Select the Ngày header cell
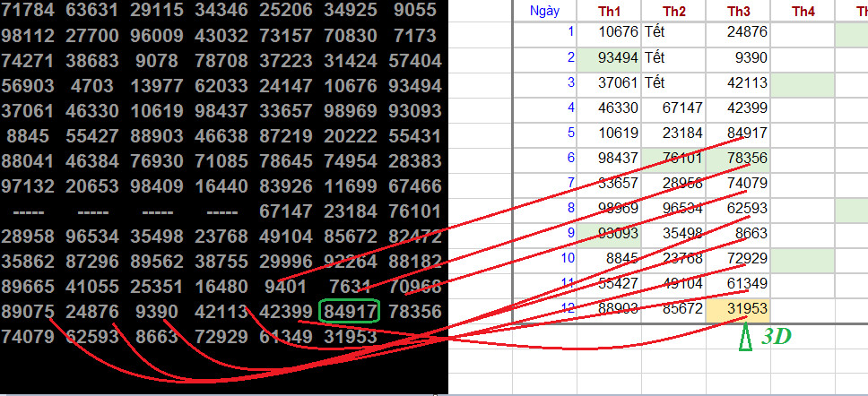The width and height of the screenshot is (868, 396). click(x=544, y=11)
